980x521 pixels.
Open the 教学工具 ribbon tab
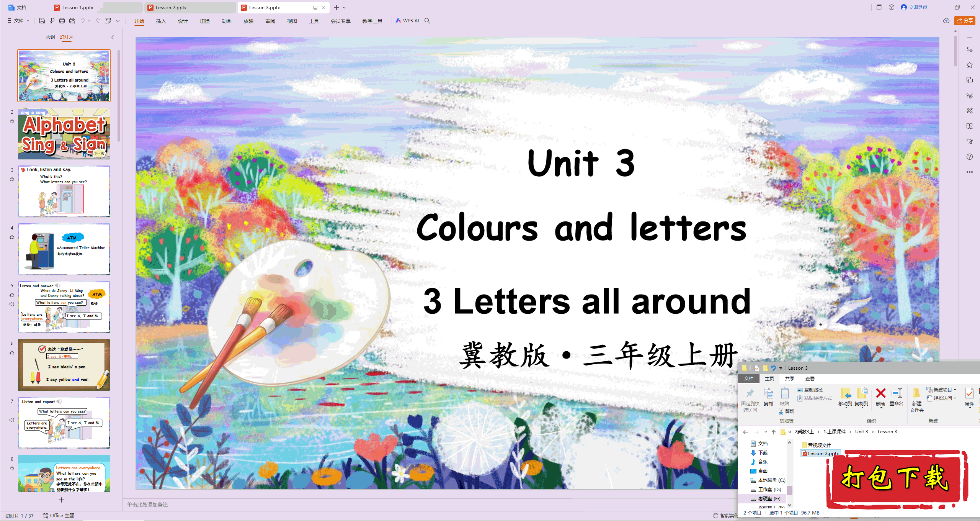372,21
